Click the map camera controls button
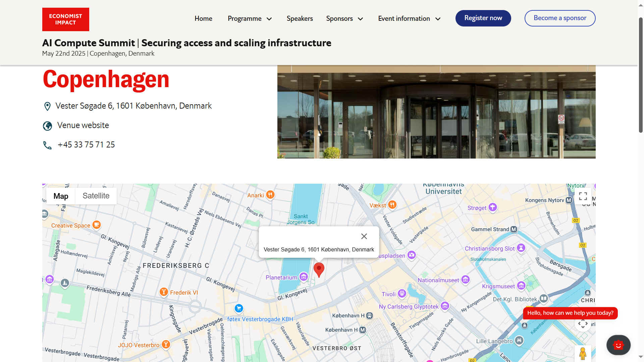This screenshot has height=362, width=644. pos(583,324)
